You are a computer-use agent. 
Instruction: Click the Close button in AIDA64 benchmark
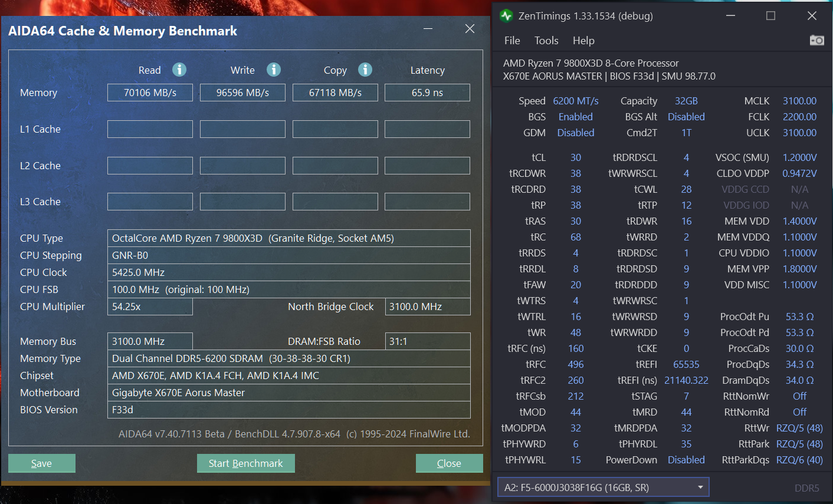click(449, 463)
